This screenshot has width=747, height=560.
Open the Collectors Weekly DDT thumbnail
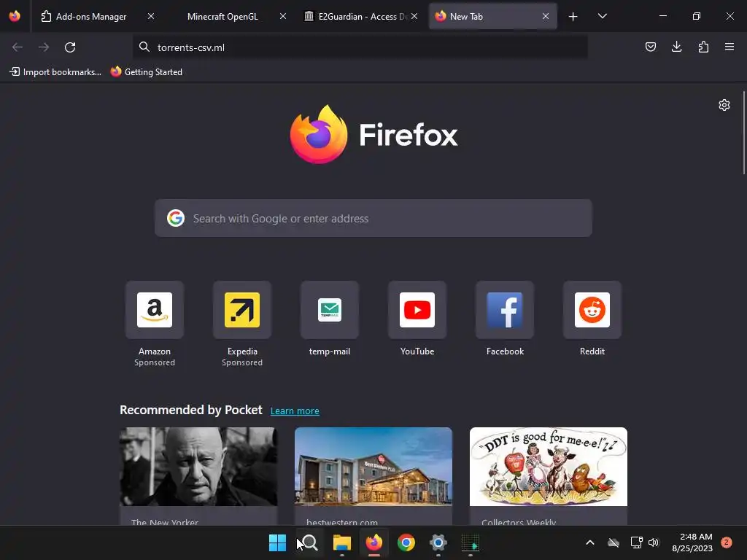coord(549,466)
